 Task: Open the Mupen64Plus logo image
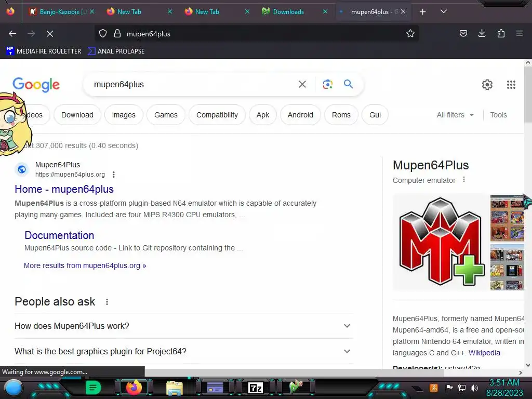click(x=441, y=242)
